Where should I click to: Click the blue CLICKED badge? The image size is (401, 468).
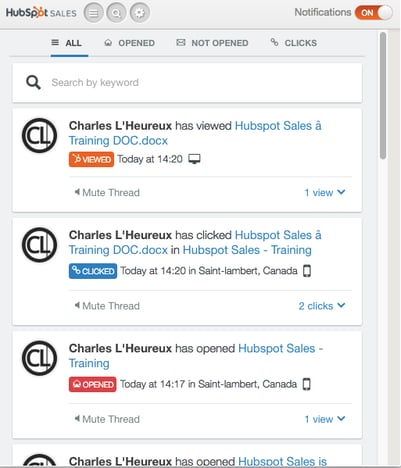pyautogui.click(x=93, y=271)
